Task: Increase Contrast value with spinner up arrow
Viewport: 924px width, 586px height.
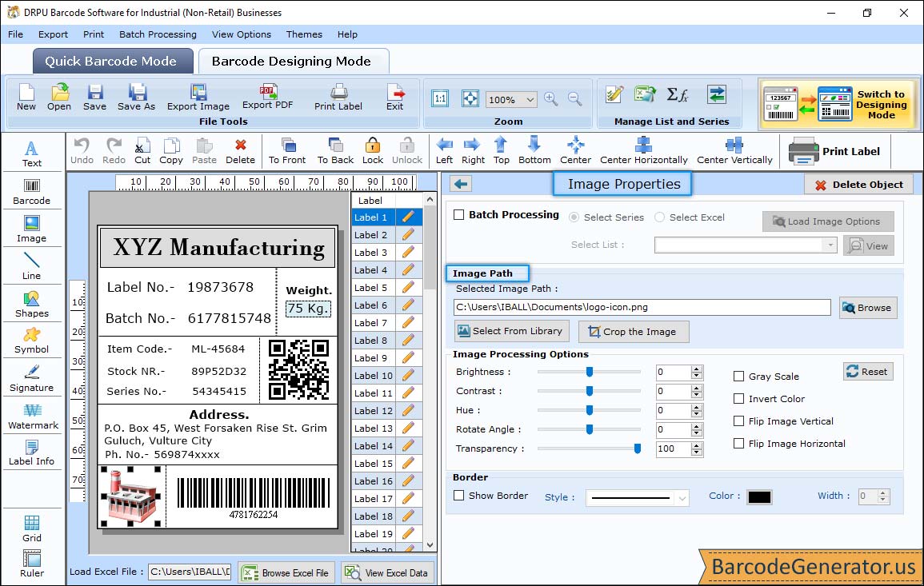Action: coord(697,388)
